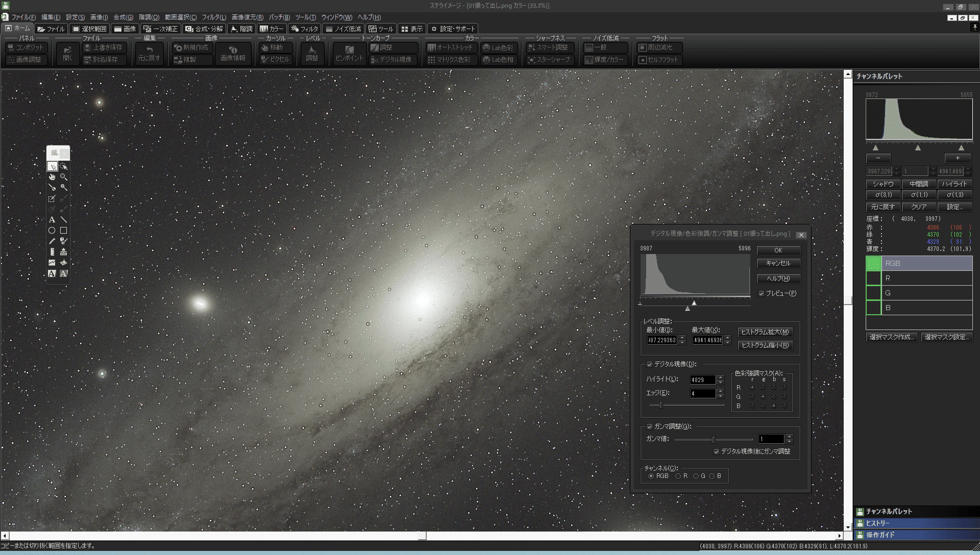The width and height of the screenshot is (980, 555).
Task: Open the フィルタ menu
Action: [x=213, y=17]
